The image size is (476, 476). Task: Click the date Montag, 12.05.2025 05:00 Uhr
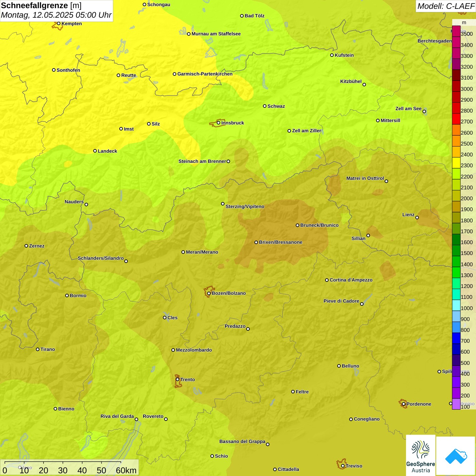click(x=56, y=15)
